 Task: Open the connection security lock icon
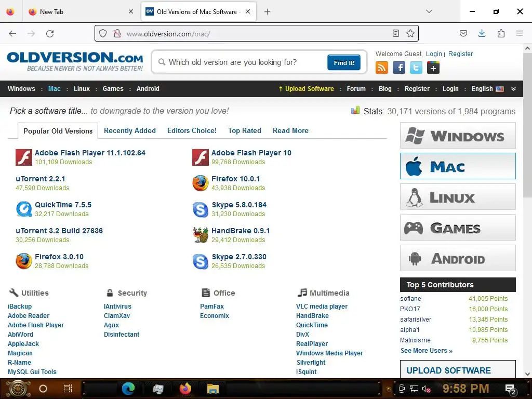pos(117,33)
